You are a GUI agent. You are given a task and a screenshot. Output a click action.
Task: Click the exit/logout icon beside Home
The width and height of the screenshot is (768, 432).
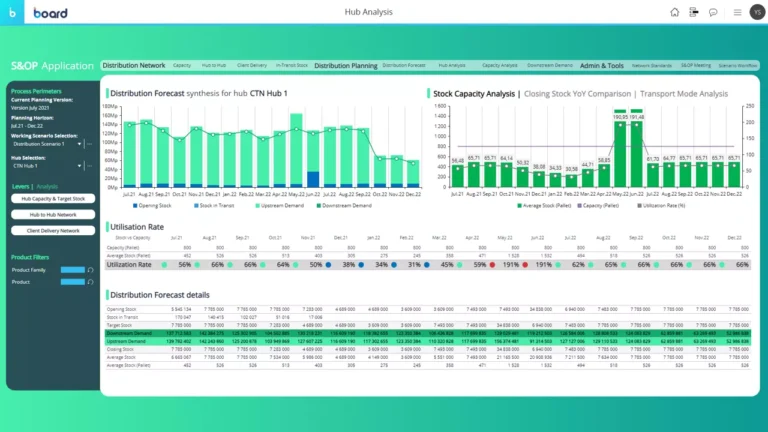click(693, 12)
